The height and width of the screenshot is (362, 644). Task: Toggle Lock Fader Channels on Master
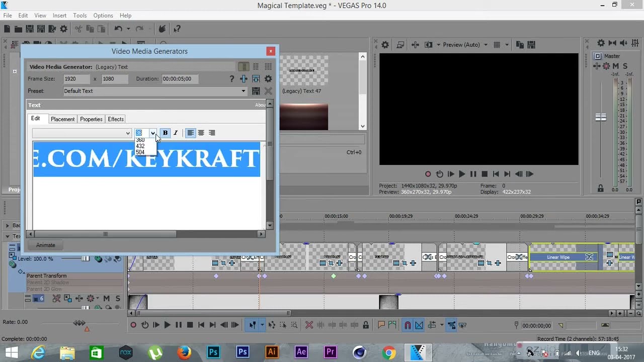[x=600, y=189]
